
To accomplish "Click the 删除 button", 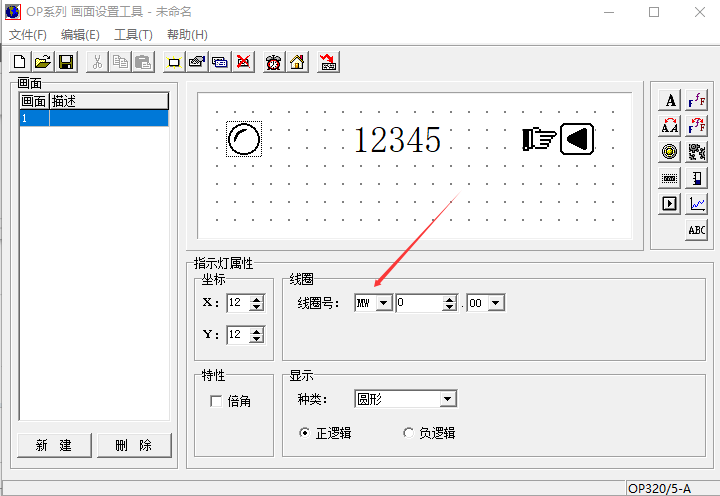I will point(134,445).
